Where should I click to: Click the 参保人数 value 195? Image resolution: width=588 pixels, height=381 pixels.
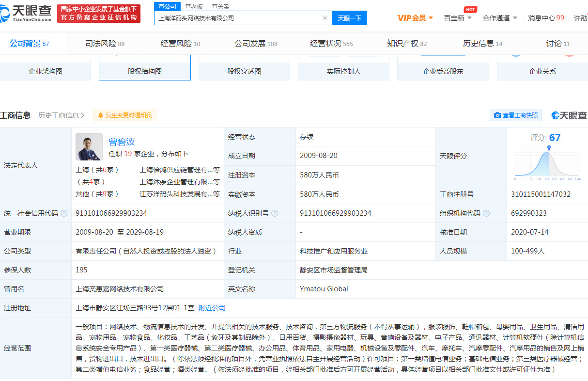[x=81, y=270]
